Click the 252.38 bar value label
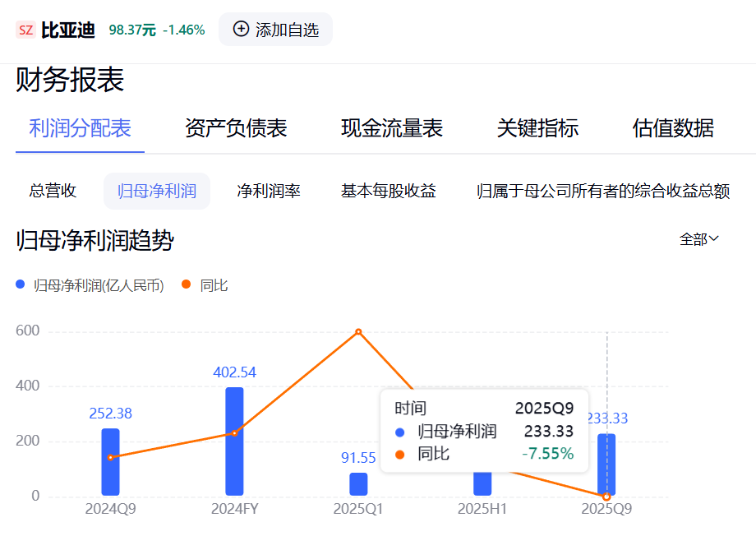 click(x=110, y=414)
